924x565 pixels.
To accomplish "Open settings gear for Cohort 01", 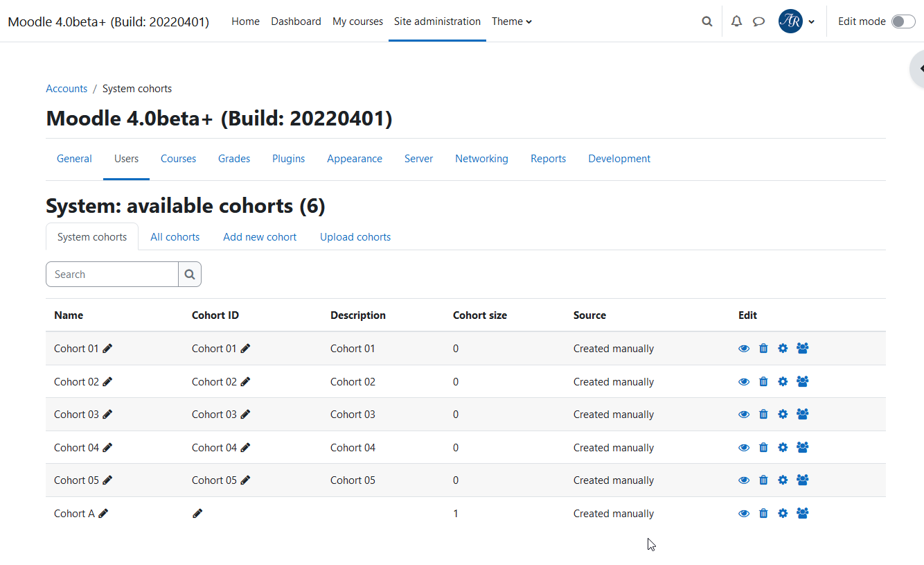I will coord(783,349).
